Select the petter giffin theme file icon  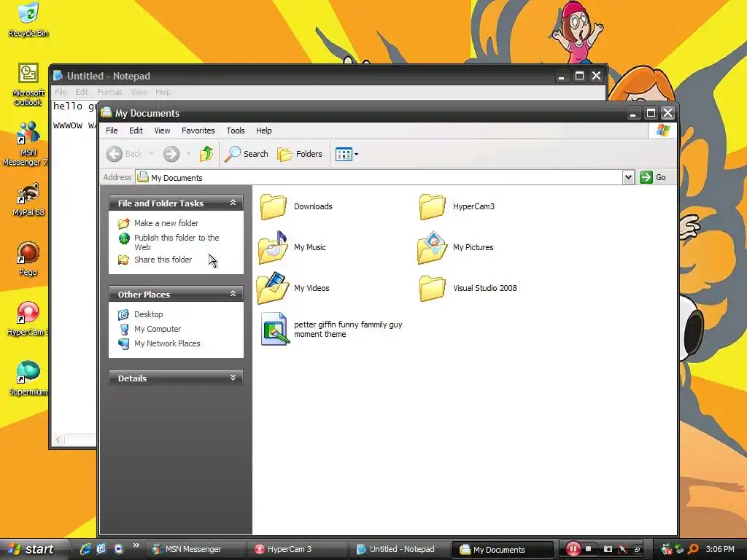[275, 329]
